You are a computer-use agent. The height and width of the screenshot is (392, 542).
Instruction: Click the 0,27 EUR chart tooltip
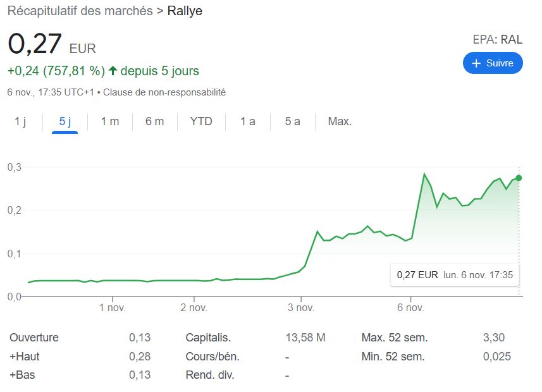click(454, 275)
